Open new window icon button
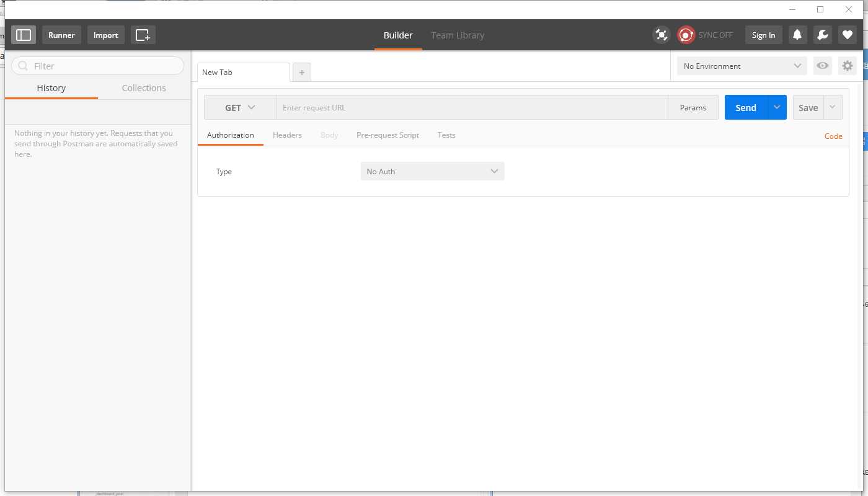Screen dimensions: 868x496 (143, 35)
